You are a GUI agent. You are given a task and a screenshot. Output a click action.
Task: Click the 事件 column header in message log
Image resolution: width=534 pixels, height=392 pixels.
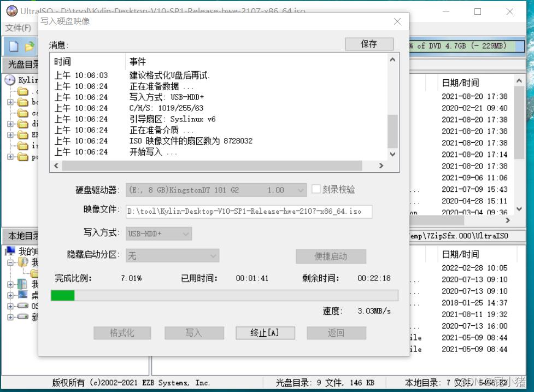pos(138,62)
